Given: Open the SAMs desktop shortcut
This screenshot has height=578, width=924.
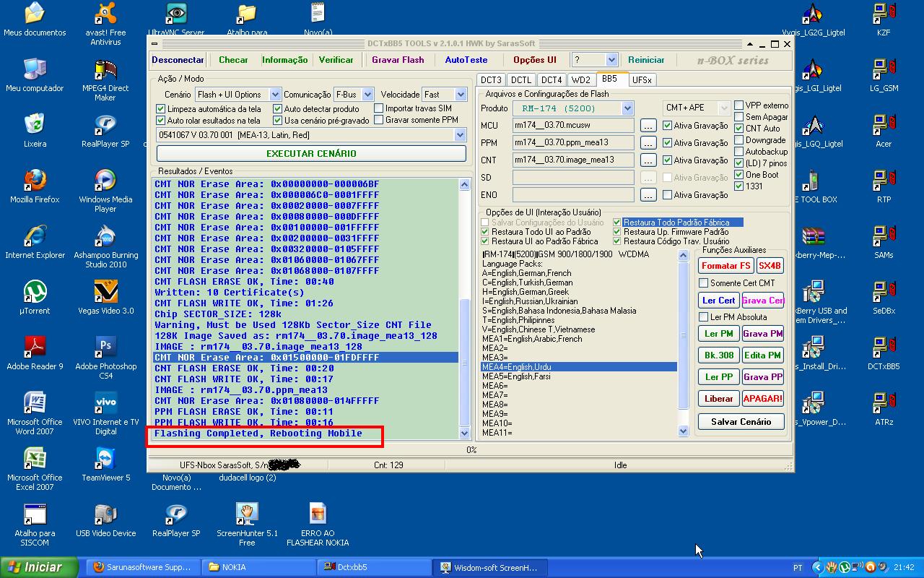Looking at the screenshot, I should 884,242.
